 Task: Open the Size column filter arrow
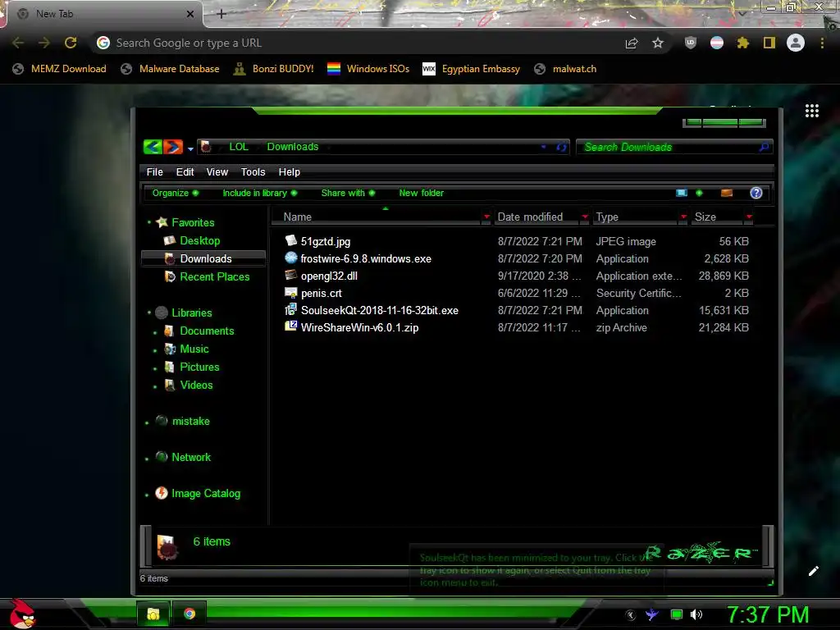pos(749,217)
